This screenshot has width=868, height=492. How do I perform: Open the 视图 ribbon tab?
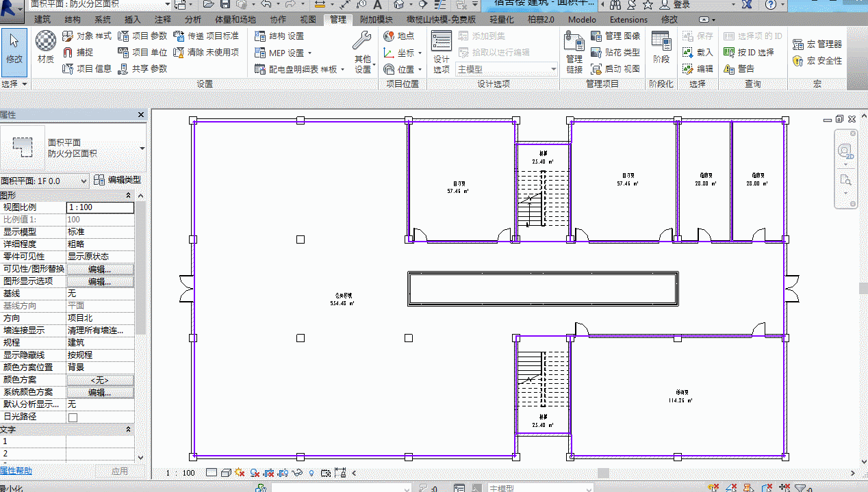[308, 20]
